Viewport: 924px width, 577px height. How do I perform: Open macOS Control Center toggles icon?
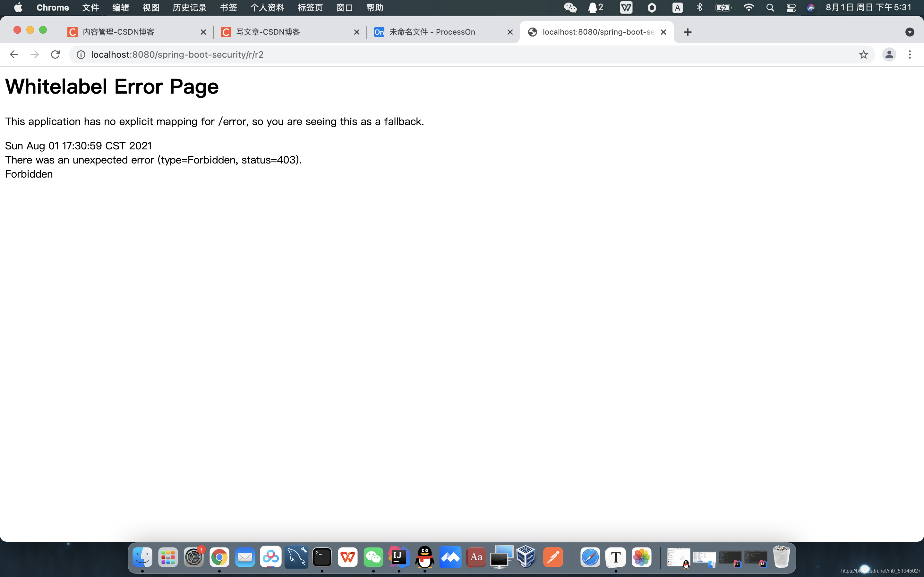pyautogui.click(x=791, y=8)
